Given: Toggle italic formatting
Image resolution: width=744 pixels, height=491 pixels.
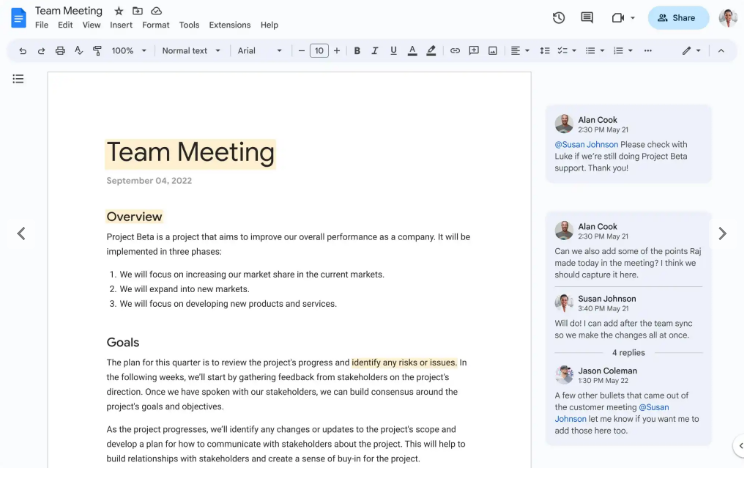Looking at the screenshot, I should [375, 51].
